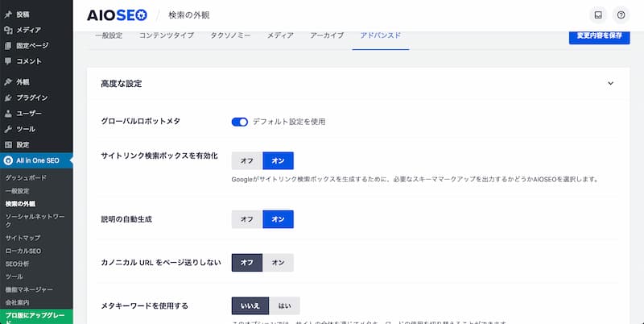Select いいえ for メタキーワードを使用する
The image size is (644, 324).
tap(250, 306)
